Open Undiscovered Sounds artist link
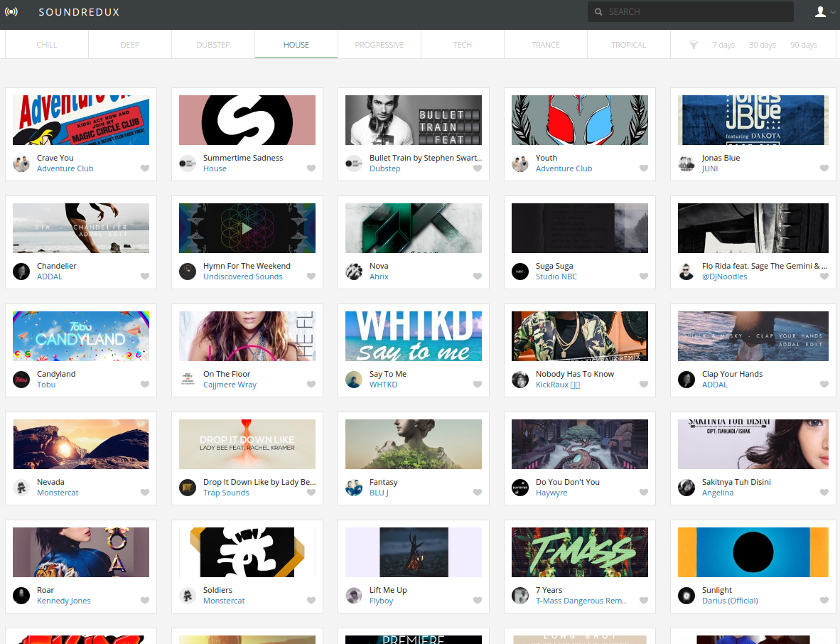The height and width of the screenshot is (644, 840). (x=242, y=277)
